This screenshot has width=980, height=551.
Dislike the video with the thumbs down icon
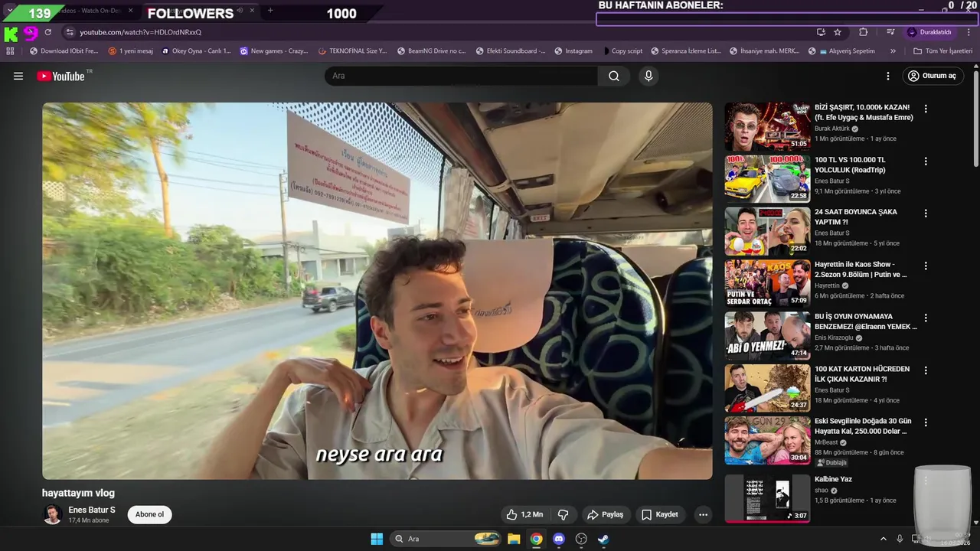[563, 514]
